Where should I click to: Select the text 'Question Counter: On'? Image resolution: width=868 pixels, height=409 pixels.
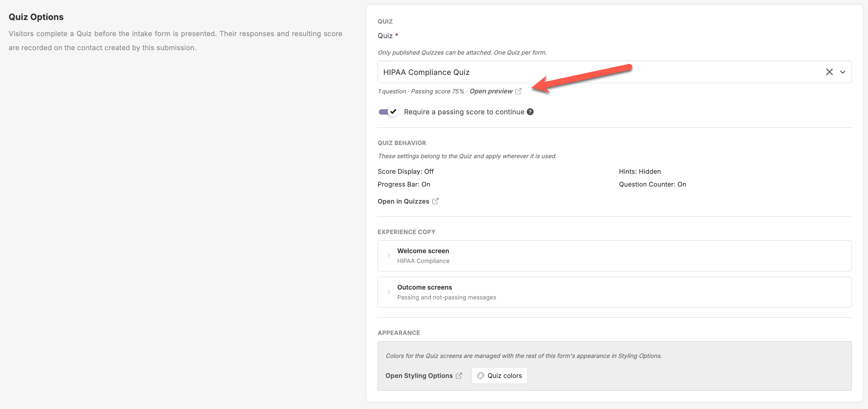652,184
